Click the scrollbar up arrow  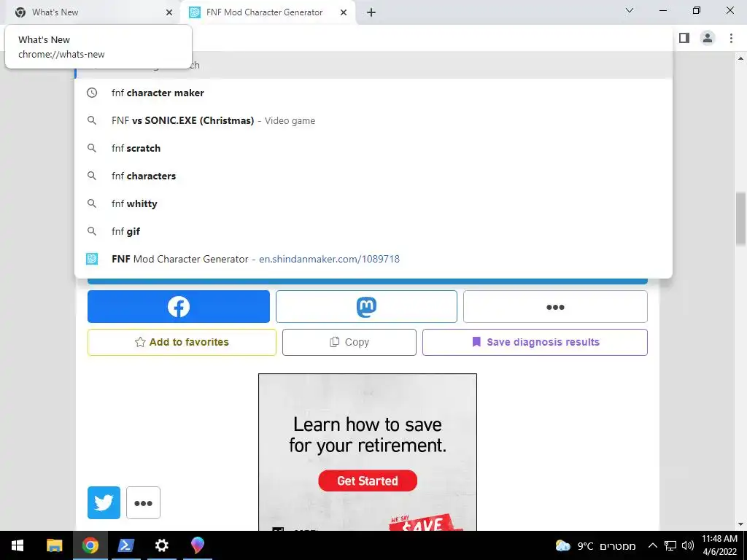[x=741, y=58]
